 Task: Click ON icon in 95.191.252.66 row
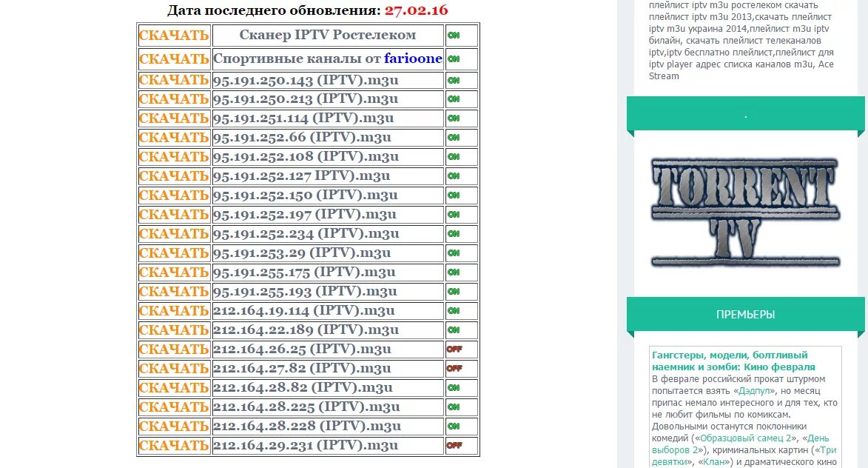point(454,137)
